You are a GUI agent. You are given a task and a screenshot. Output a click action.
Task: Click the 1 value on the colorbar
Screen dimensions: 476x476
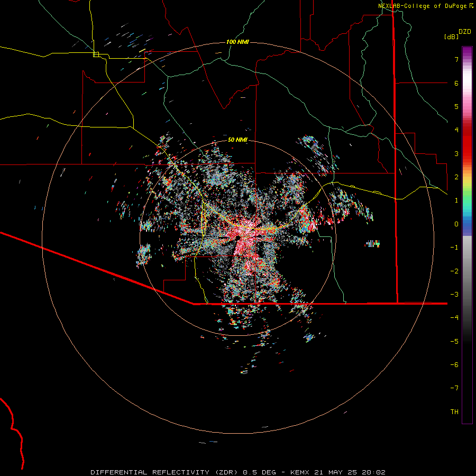pyautogui.click(x=456, y=200)
